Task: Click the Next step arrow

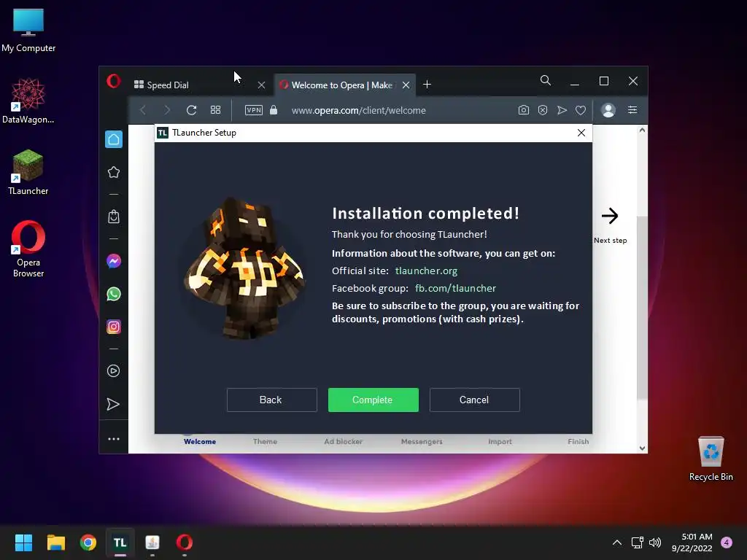Action: click(610, 216)
